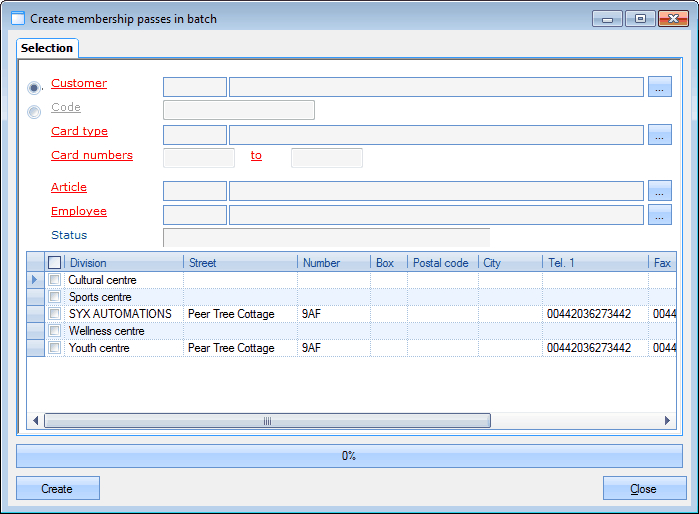The width and height of the screenshot is (699, 514).
Task: Check the SYX AUTOMATIONS row checkbox
Action: click(x=55, y=314)
